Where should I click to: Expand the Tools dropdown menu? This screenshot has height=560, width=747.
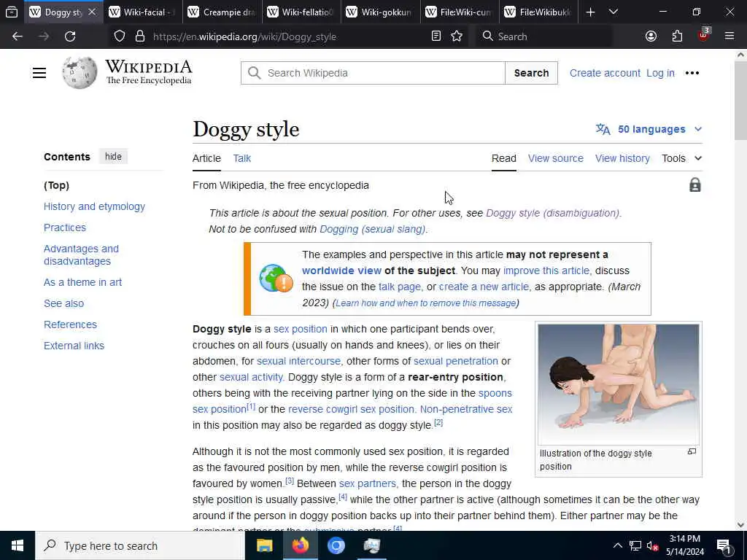pyautogui.click(x=682, y=158)
